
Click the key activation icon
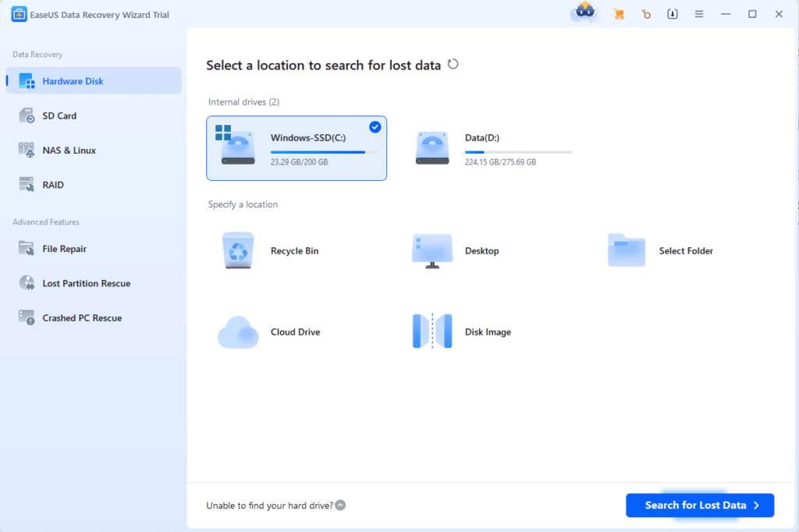coord(645,14)
